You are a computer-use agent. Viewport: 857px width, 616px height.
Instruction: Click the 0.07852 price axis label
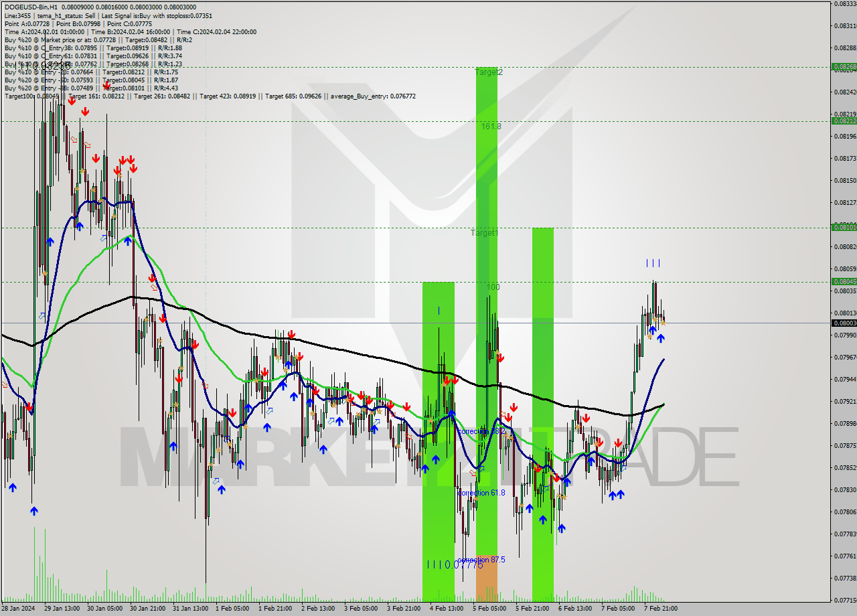[x=846, y=468]
